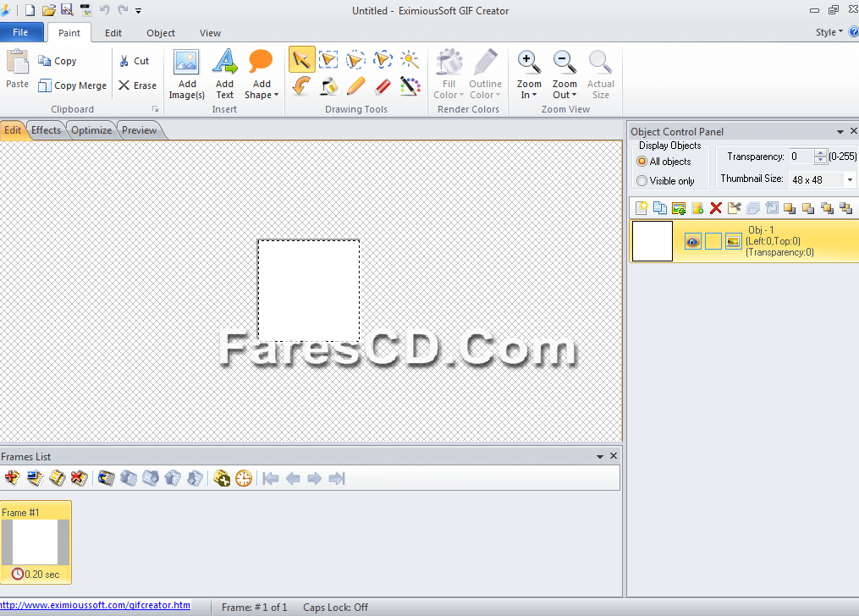Screen dimensions: 859x616
Task: Delete frame using red X frame icon
Action: [x=79, y=478]
